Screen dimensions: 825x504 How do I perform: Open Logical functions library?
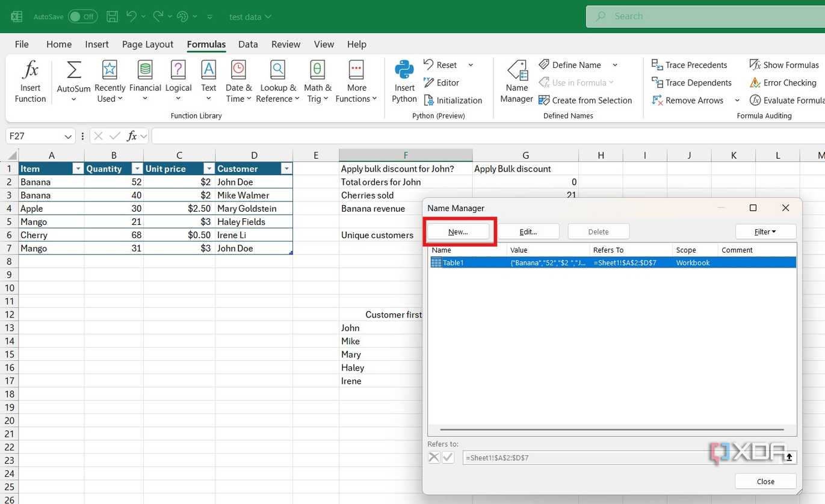(178, 82)
